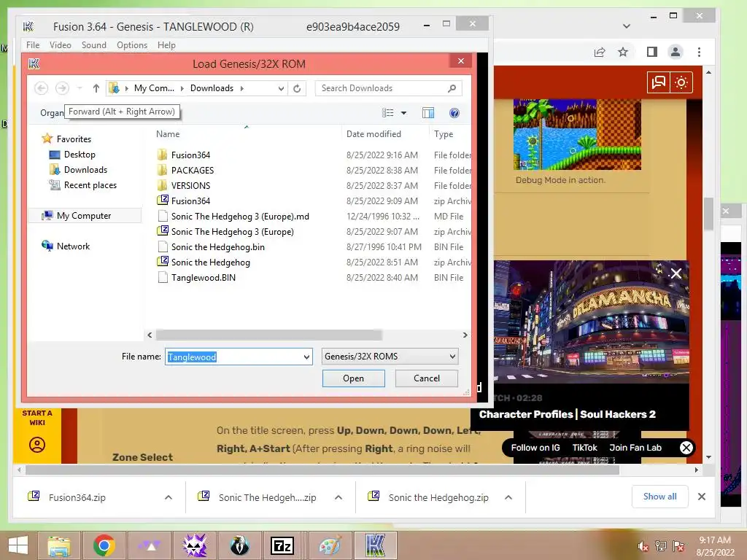Select Network in the navigation pane

tap(73, 246)
